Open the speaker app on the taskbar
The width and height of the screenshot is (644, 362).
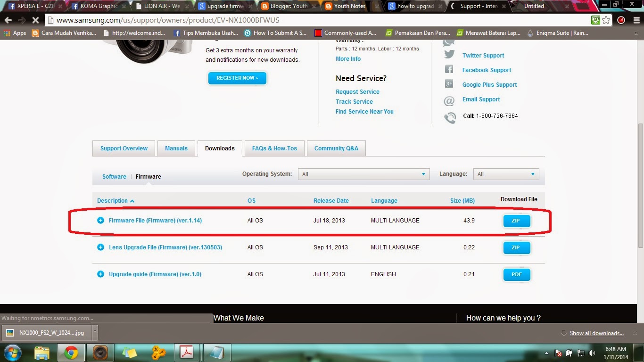[x=100, y=353]
